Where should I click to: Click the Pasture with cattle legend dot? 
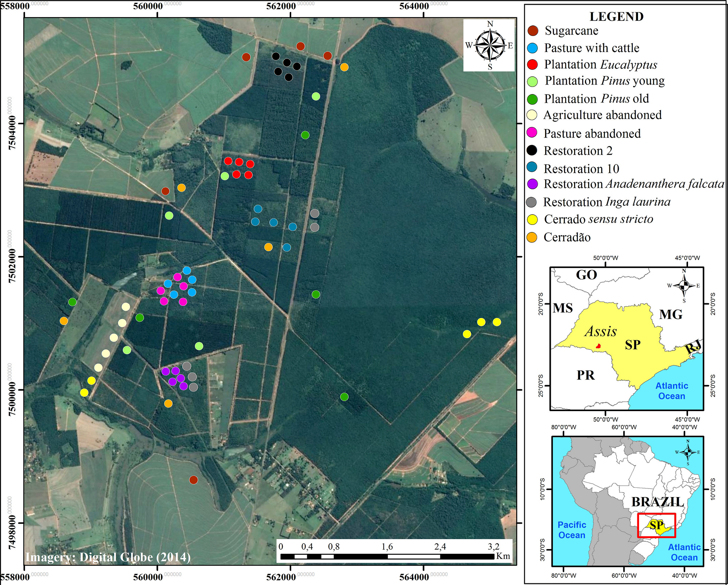point(533,48)
